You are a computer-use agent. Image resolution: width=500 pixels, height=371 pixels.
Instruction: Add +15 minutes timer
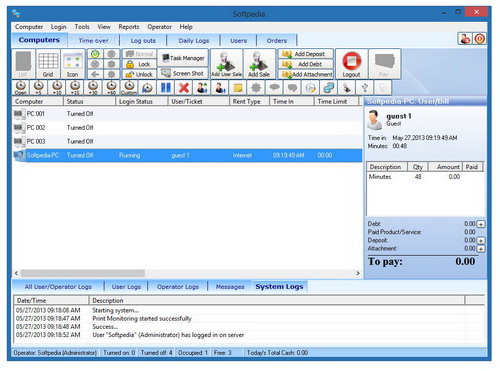[75, 88]
